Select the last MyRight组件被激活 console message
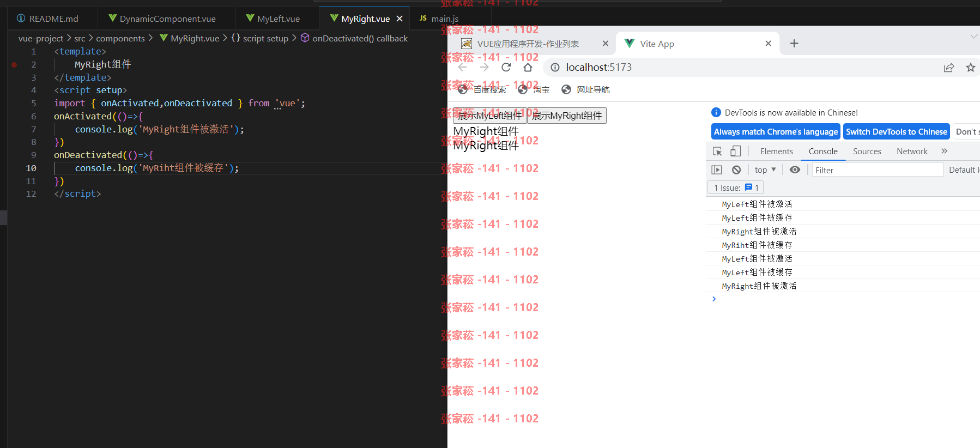 759,286
